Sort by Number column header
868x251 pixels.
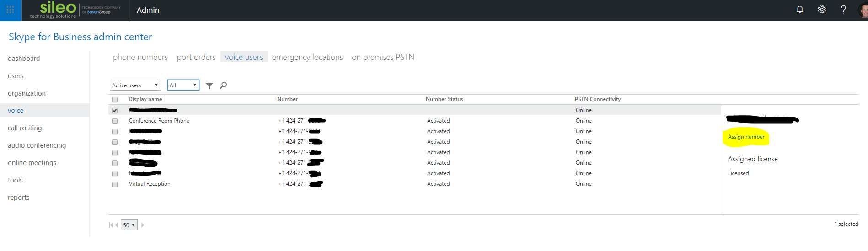point(287,99)
